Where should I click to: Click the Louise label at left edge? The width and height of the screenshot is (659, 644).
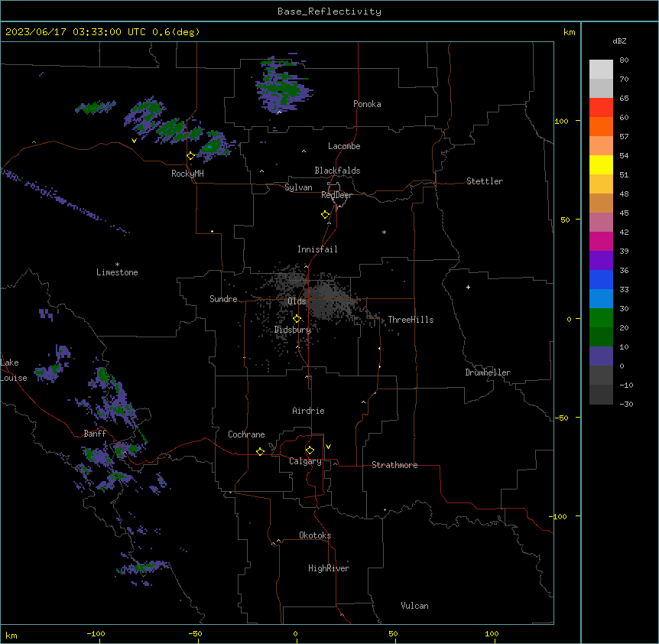(x=14, y=378)
